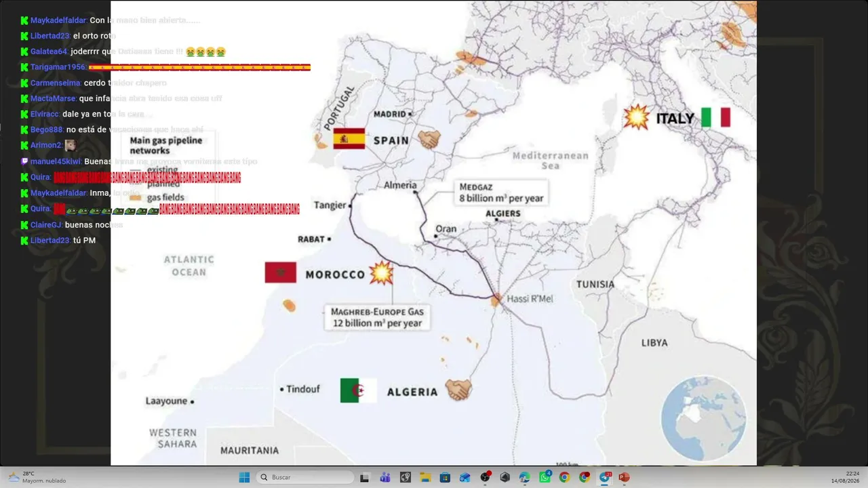Click the explosion icon beside Morocco
Image resolution: width=868 pixels, height=488 pixels.
(381, 273)
